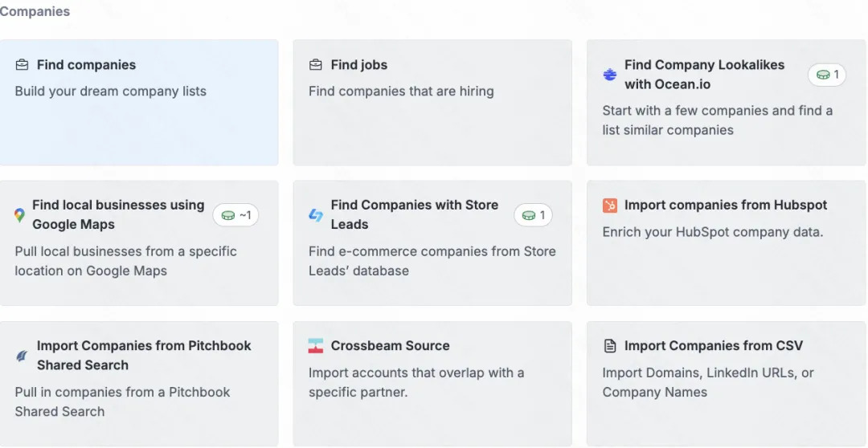The image size is (868, 448).
Task: Choose Find Company Lookalikes with Ocean.io
Action: (727, 102)
